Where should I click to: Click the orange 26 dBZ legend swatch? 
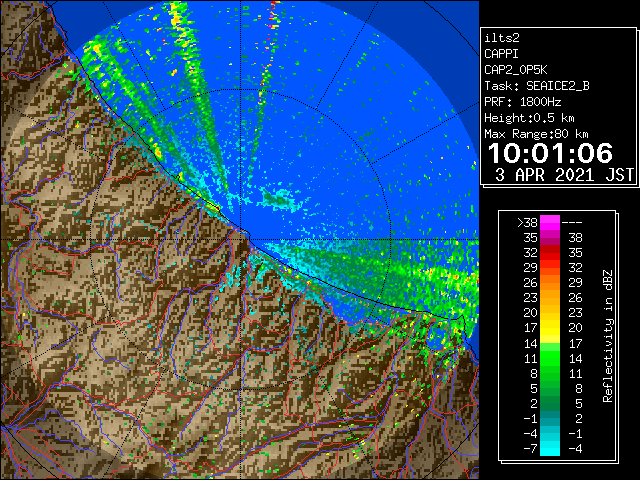point(550,283)
